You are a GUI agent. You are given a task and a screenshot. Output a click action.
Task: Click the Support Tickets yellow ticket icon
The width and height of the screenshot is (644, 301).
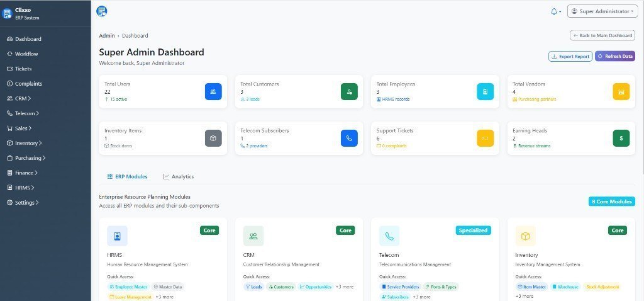coord(485,138)
